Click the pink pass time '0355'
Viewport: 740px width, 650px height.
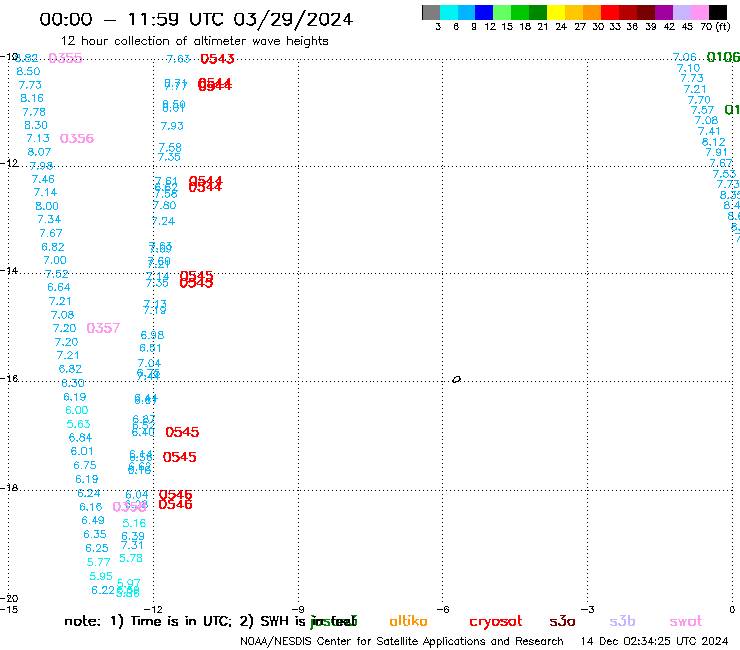tap(65, 58)
